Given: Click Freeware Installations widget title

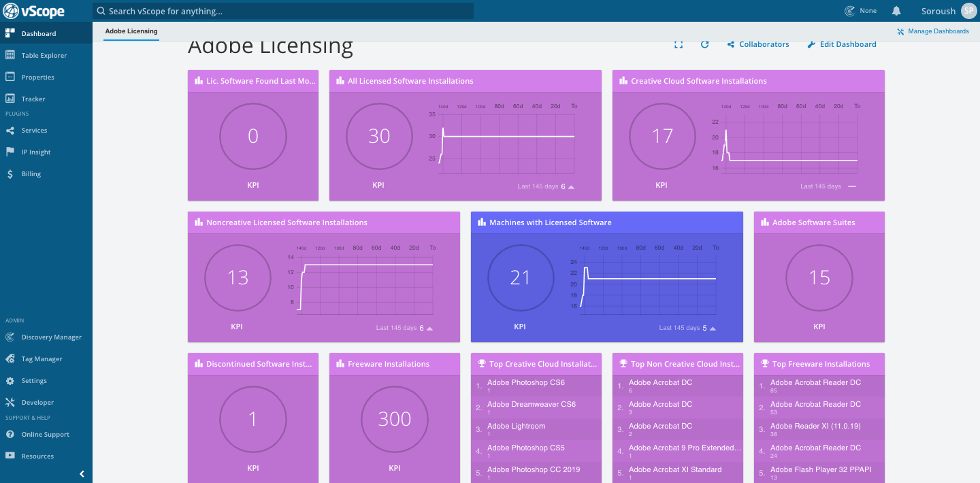Looking at the screenshot, I should [389, 364].
